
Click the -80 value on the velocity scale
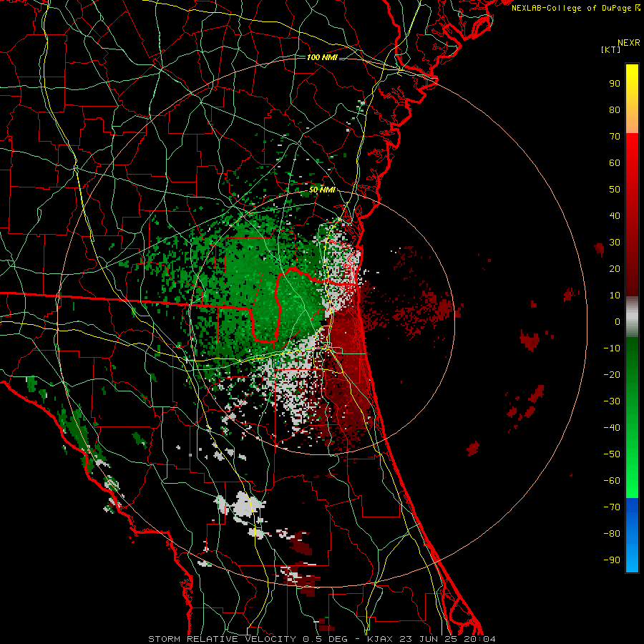(612, 534)
